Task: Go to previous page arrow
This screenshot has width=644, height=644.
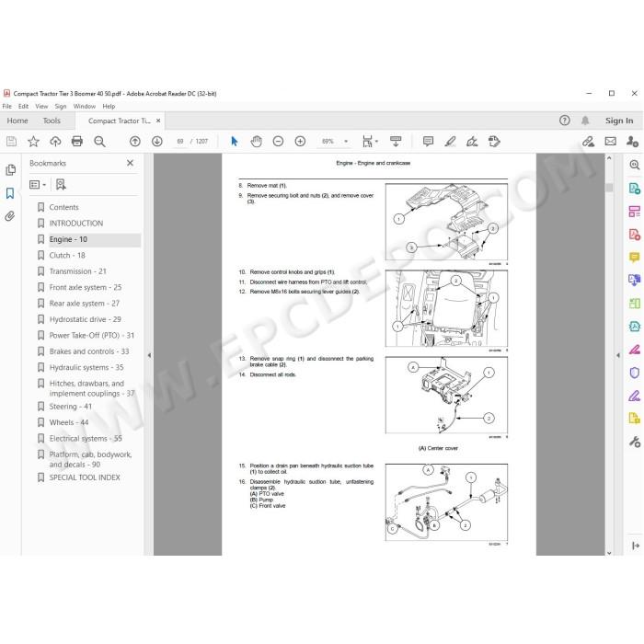Action: coord(134,142)
